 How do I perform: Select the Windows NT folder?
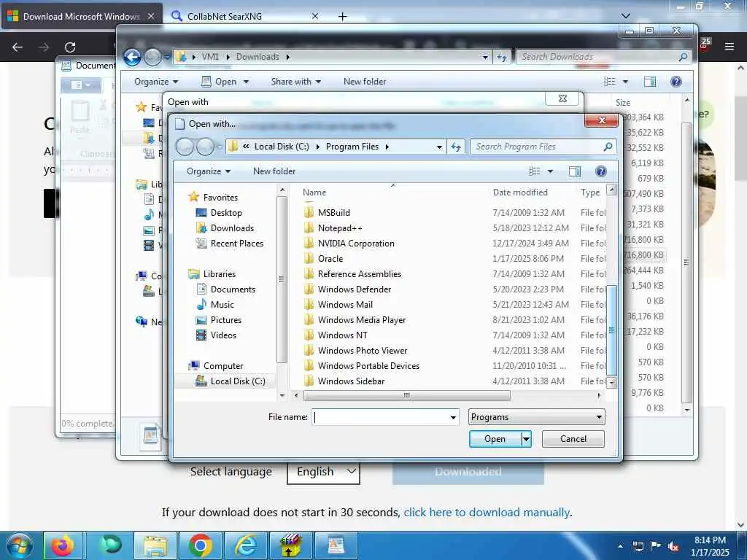[x=343, y=335]
